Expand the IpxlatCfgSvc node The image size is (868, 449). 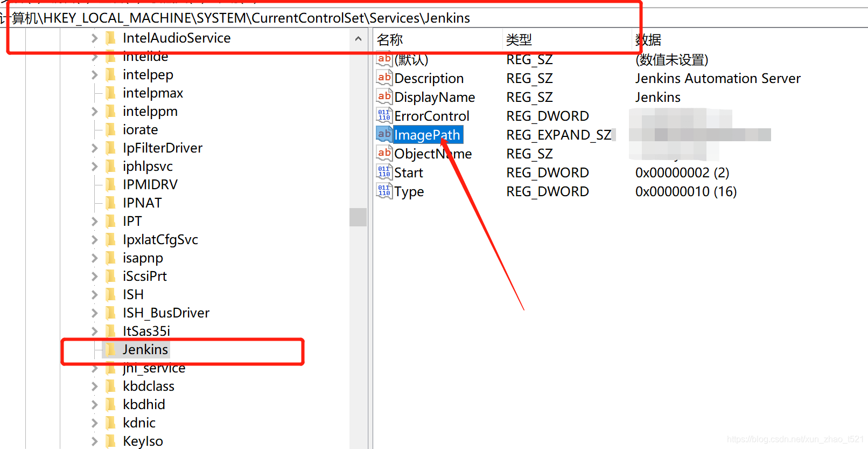[x=95, y=239]
